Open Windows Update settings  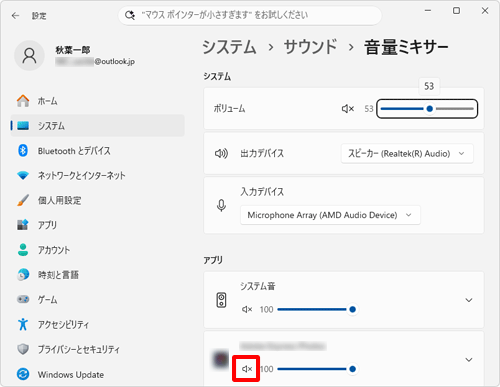(98, 374)
